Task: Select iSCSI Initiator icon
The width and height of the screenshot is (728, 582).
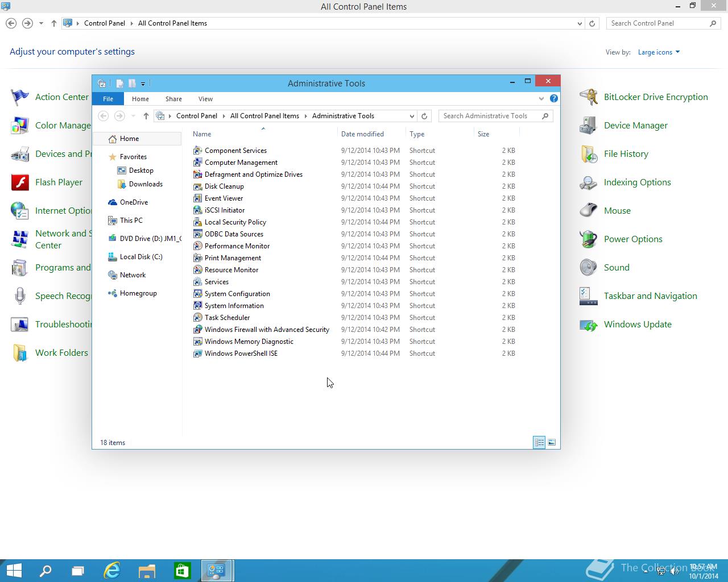Action: click(197, 210)
